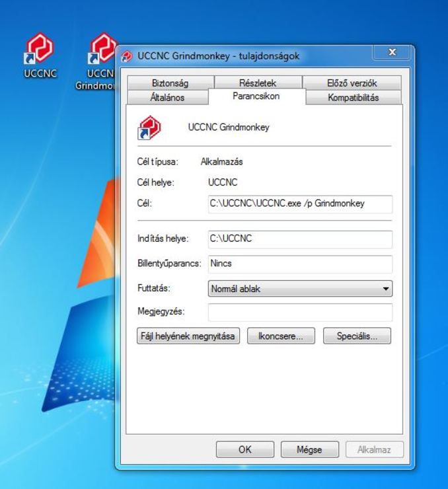This screenshot has width=448, height=489.
Task: Click the small UCCNC icon in title bar
Action: pyautogui.click(x=127, y=57)
